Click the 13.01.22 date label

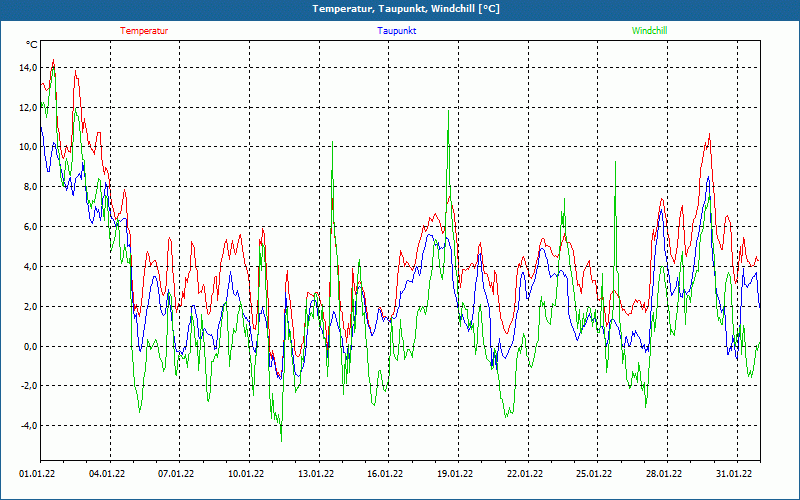[316, 474]
